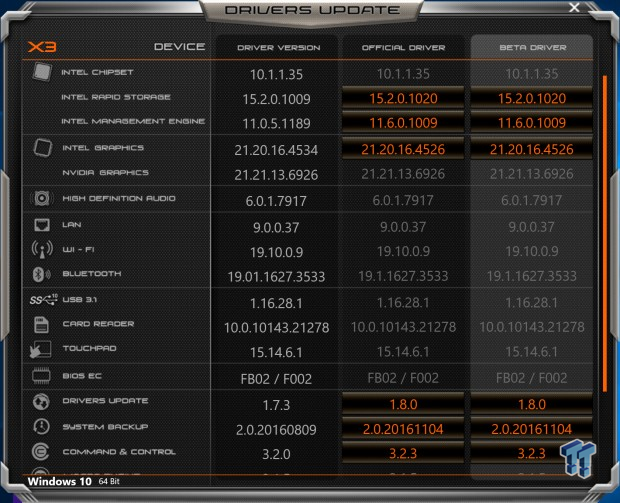Click the Device column heading
Image resolution: width=620 pixels, height=503 pixels.
(x=180, y=47)
